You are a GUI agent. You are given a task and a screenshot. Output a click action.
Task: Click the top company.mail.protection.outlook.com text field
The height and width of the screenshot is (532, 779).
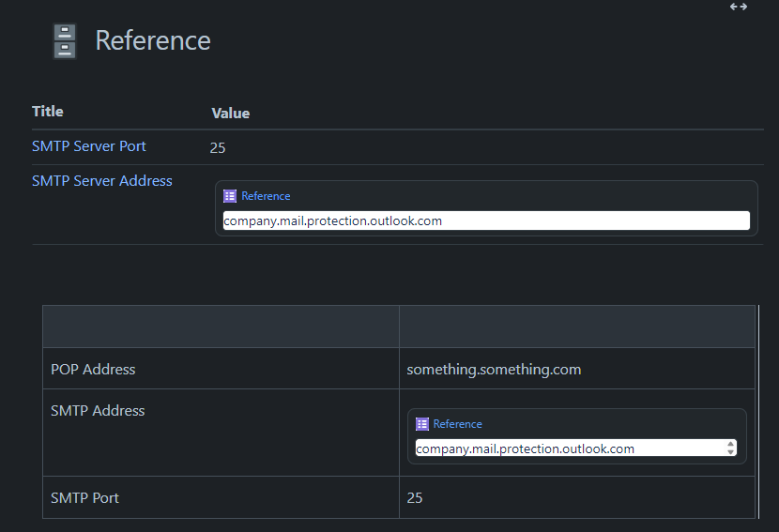485,220
